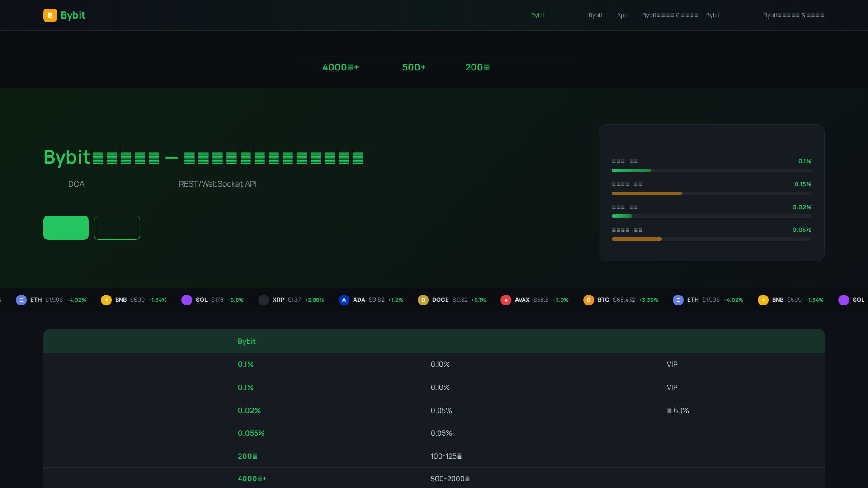The image size is (868, 488).
Task: Click the DOGE coin icon in the ticker
Action: tap(423, 300)
